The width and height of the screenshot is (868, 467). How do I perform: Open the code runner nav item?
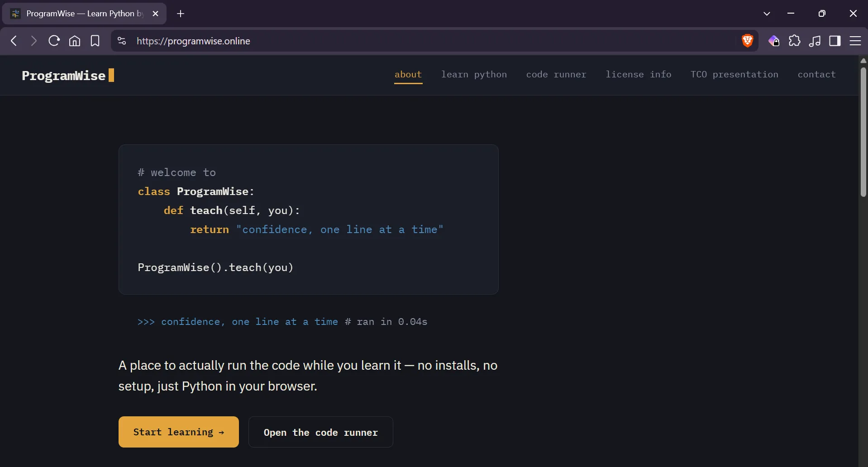point(556,74)
